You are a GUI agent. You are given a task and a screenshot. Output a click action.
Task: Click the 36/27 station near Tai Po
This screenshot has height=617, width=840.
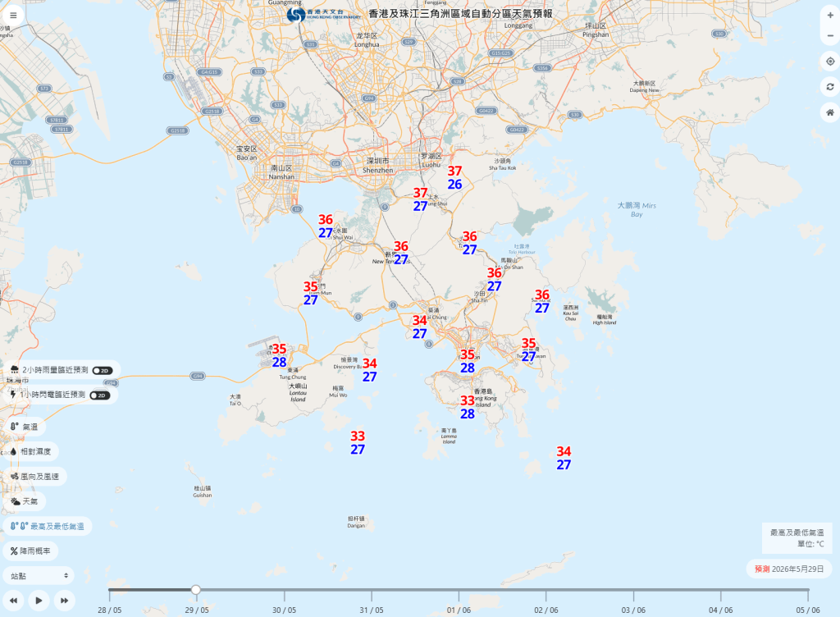(470, 243)
